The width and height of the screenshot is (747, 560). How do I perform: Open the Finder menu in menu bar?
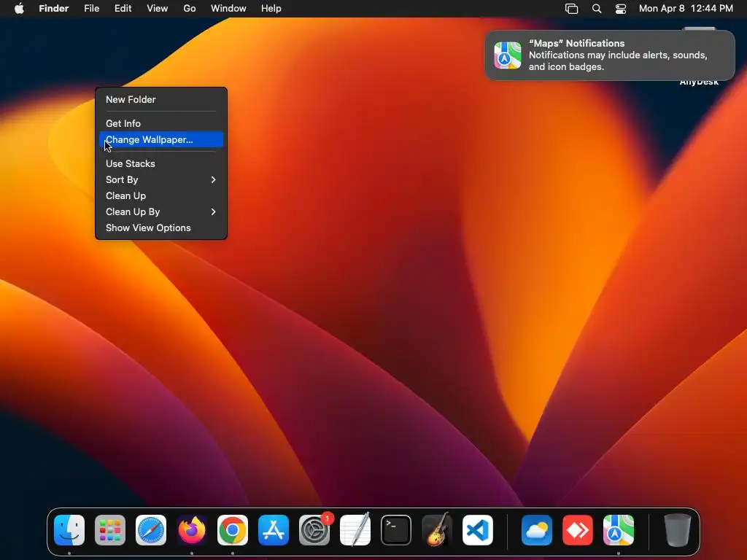pos(54,9)
